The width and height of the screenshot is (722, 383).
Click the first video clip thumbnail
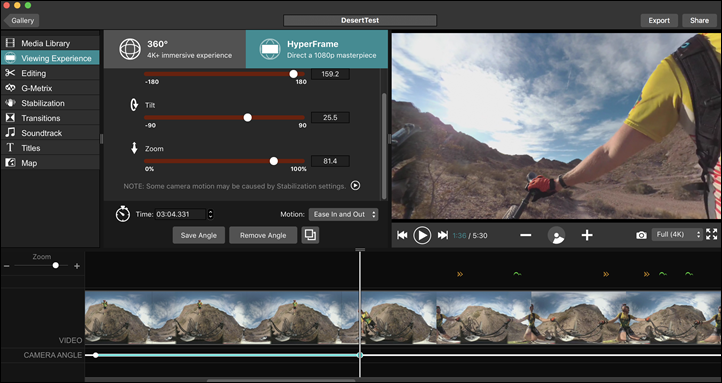[118, 317]
